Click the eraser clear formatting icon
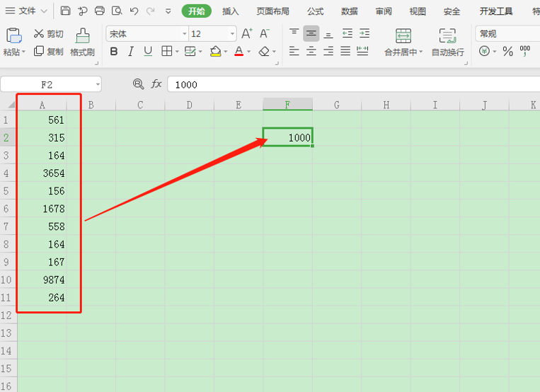 264,52
